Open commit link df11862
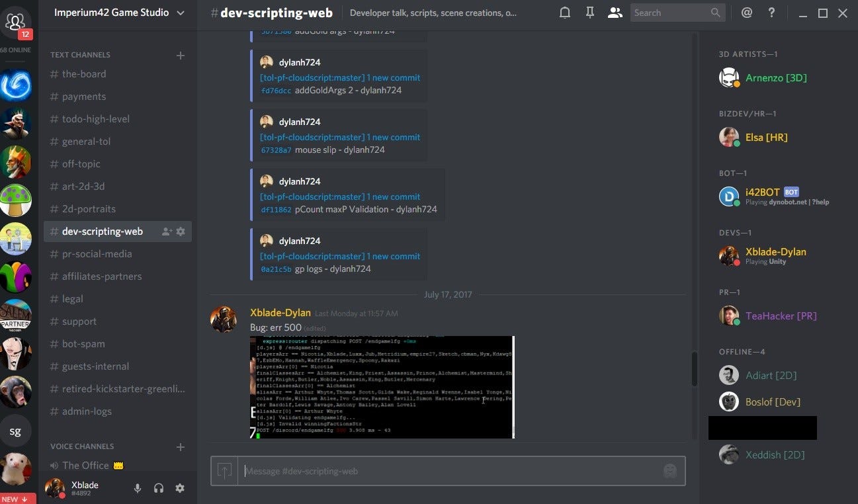858x504 pixels. pos(276,210)
